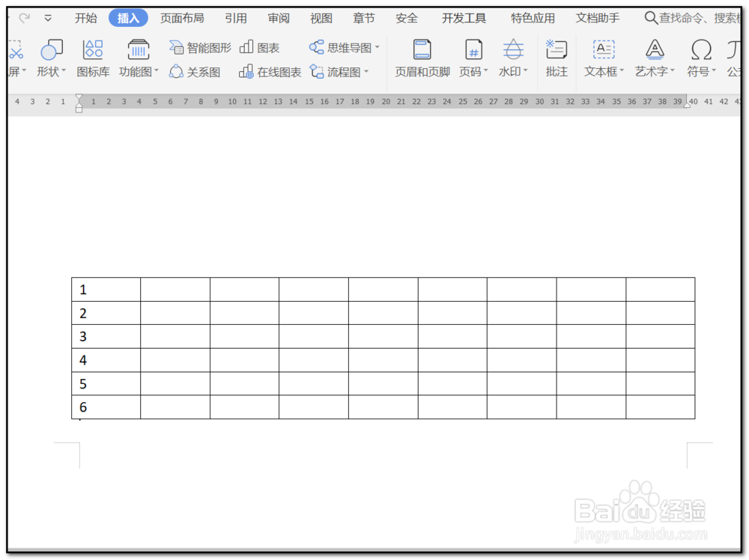Open the 章节 tab
The height and width of the screenshot is (560, 749).
(364, 18)
